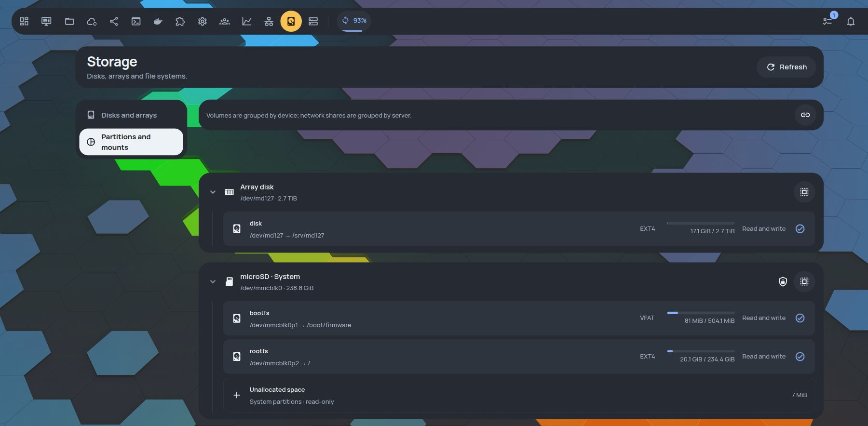Screen dimensions: 868x426
Task: Open the rootfs partition row
Action: coord(519,357)
